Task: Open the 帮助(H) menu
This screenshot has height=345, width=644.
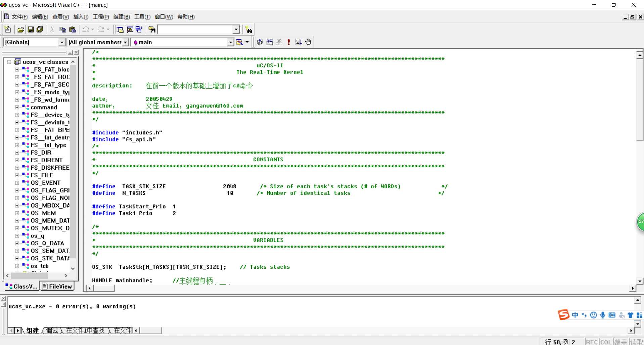Action: pos(186,17)
